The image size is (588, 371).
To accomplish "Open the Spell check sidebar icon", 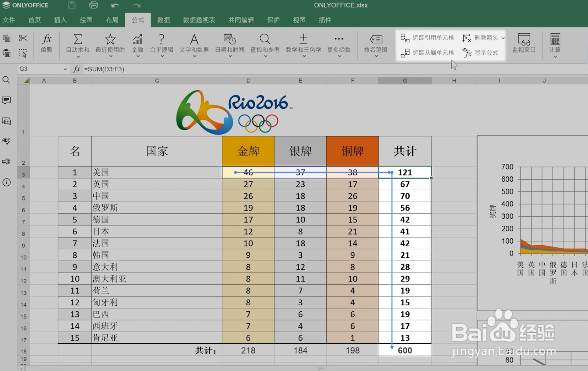I will (x=6, y=141).
